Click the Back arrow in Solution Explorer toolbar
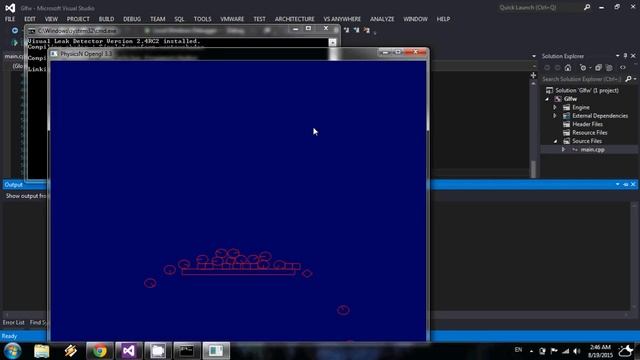The height and width of the screenshot is (360, 640). pos(547,68)
